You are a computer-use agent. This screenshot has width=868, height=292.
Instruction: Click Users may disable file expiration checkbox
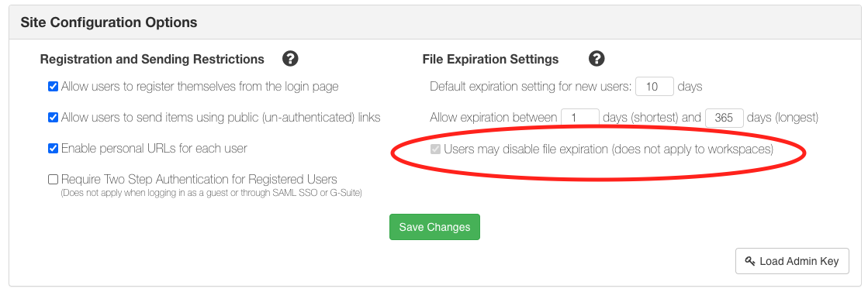436,149
